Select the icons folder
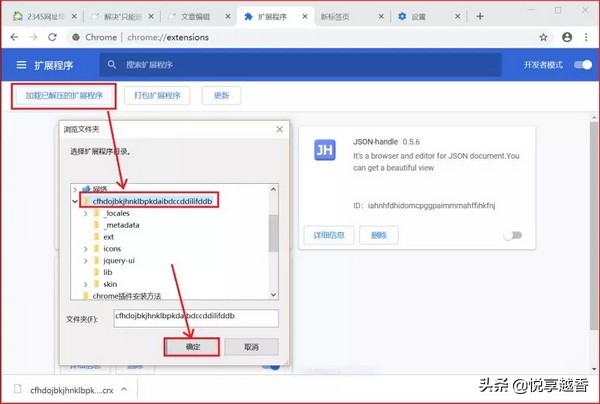 112,249
